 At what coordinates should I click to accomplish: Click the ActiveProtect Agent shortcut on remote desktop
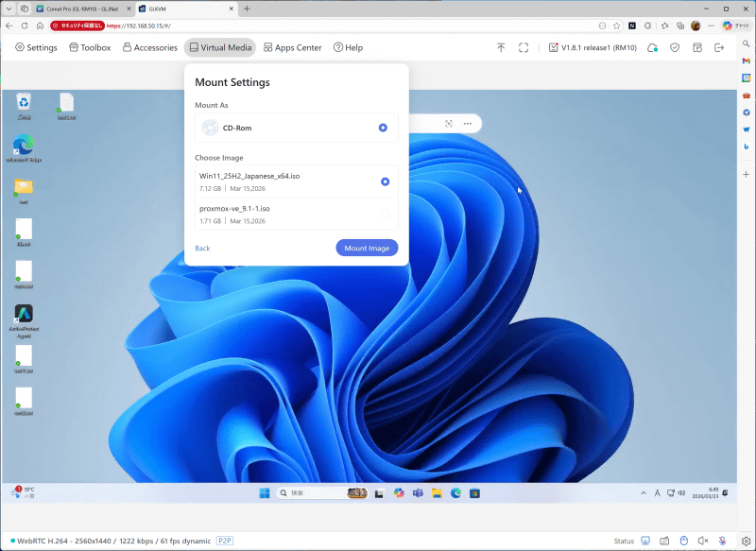pos(24,321)
